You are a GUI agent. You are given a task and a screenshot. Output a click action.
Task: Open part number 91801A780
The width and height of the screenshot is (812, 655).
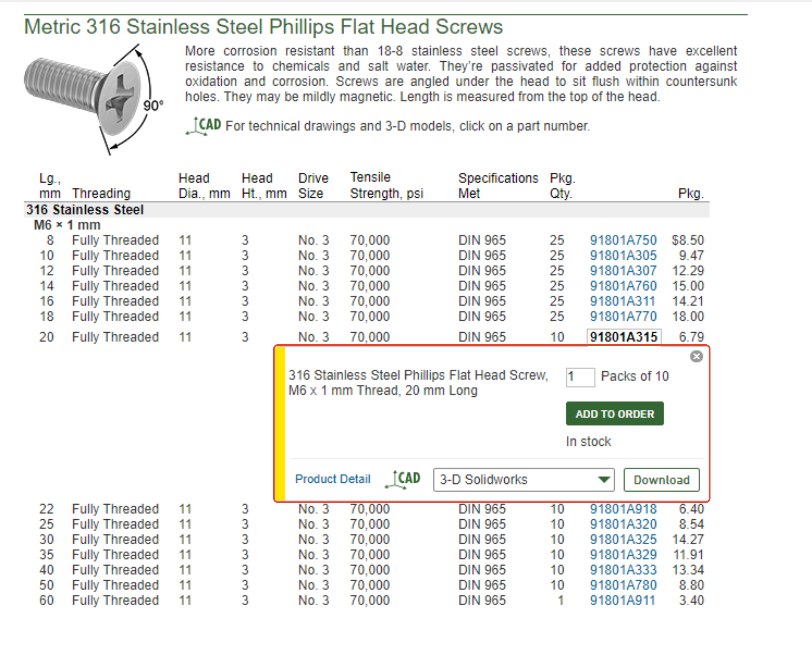[x=623, y=585]
